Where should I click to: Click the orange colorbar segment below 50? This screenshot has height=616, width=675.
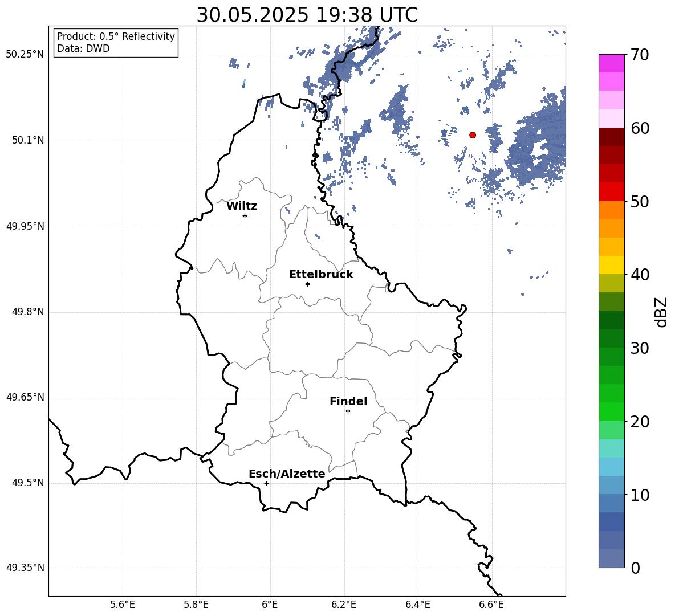612,210
